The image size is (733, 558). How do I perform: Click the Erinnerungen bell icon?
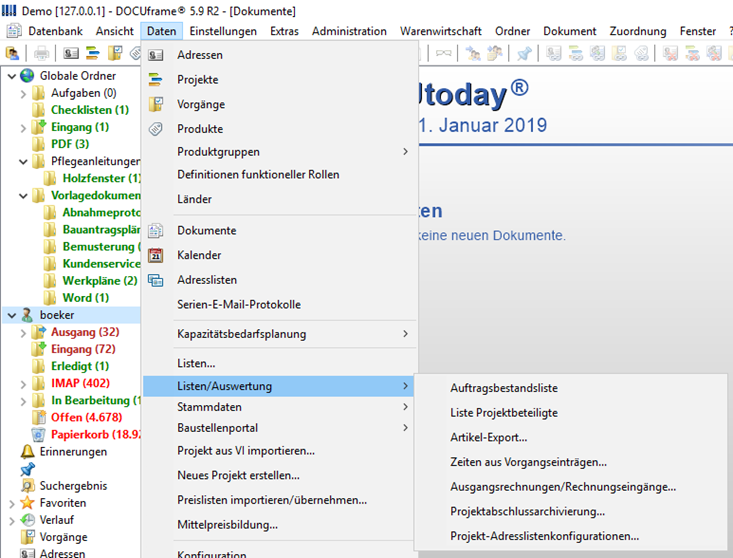(28, 451)
